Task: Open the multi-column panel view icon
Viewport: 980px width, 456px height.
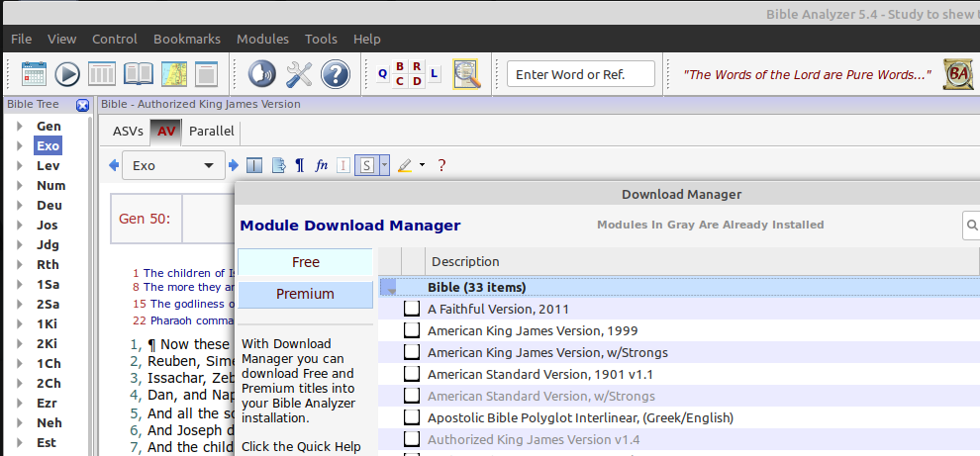Action: (102, 74)
